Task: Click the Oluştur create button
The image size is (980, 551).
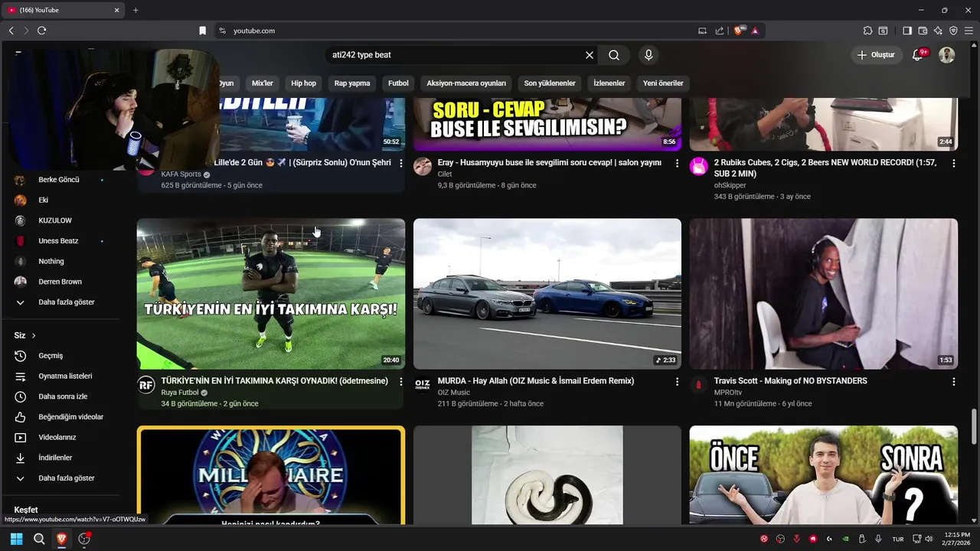Action: point(876,55)
